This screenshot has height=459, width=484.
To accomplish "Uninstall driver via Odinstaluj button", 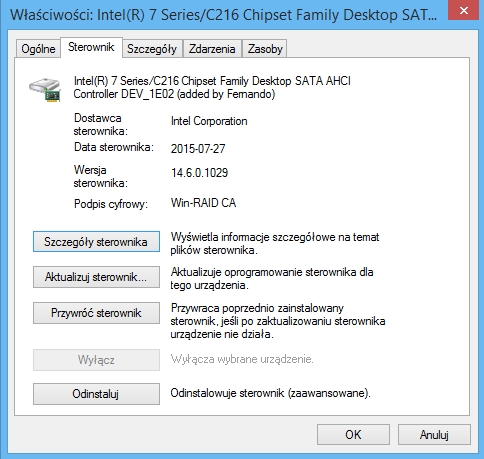I will 96,394.
